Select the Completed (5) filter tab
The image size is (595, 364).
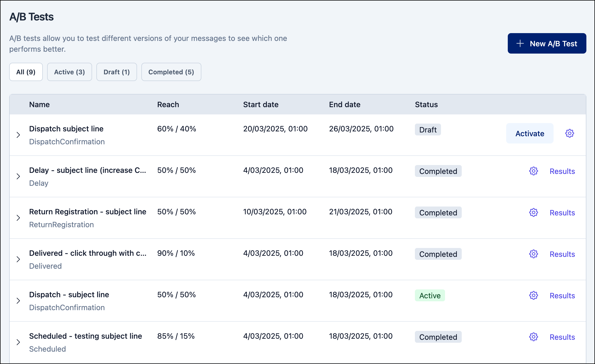[171, 72]
